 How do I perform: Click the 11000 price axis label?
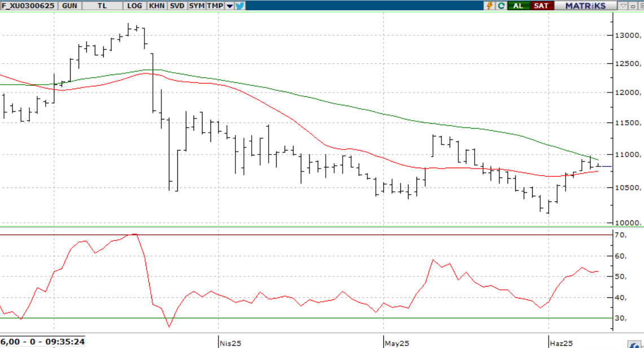628,155
